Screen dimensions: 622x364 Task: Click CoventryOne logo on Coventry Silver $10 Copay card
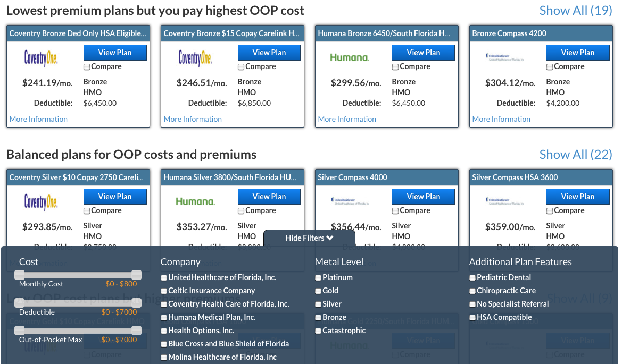(x=41, y=202)
